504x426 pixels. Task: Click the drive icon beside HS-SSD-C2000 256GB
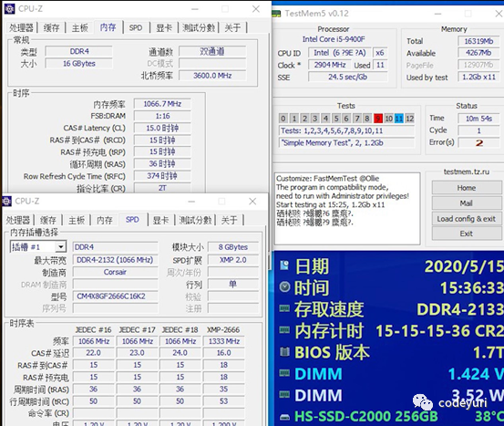[x=284, y=417]
